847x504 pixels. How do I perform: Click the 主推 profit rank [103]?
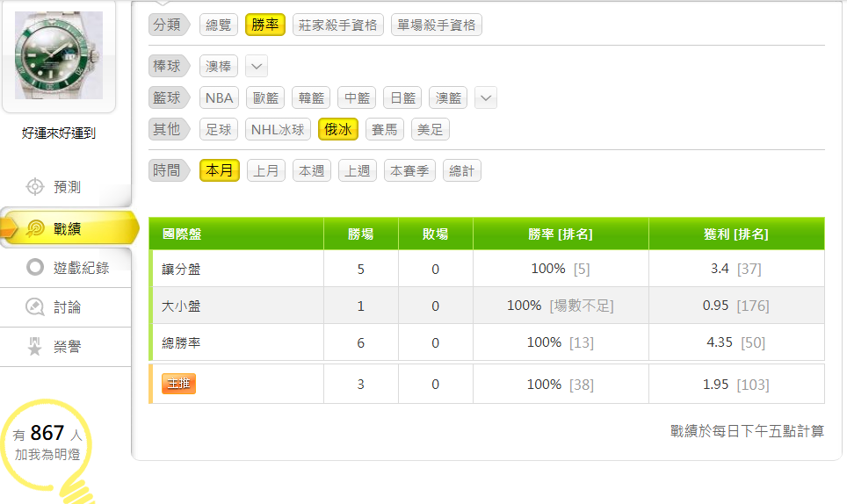[x=753, y=385]
